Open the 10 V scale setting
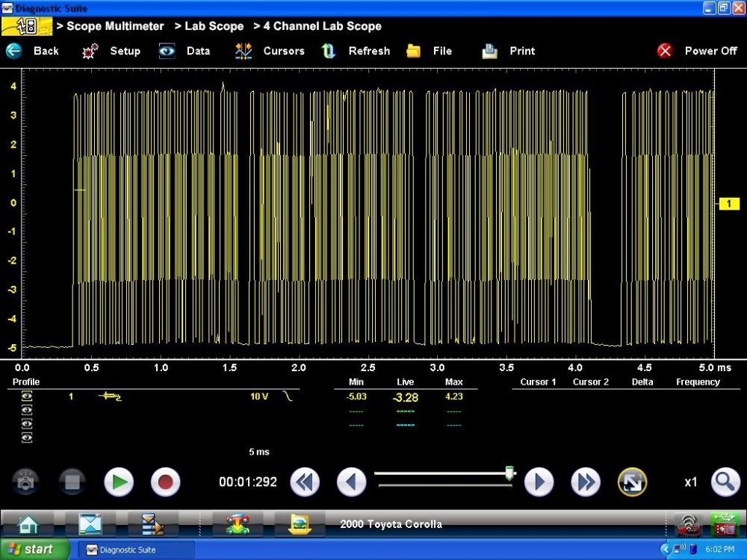Image resolution: width=747 pixels, height=560 pixels. 259,396
